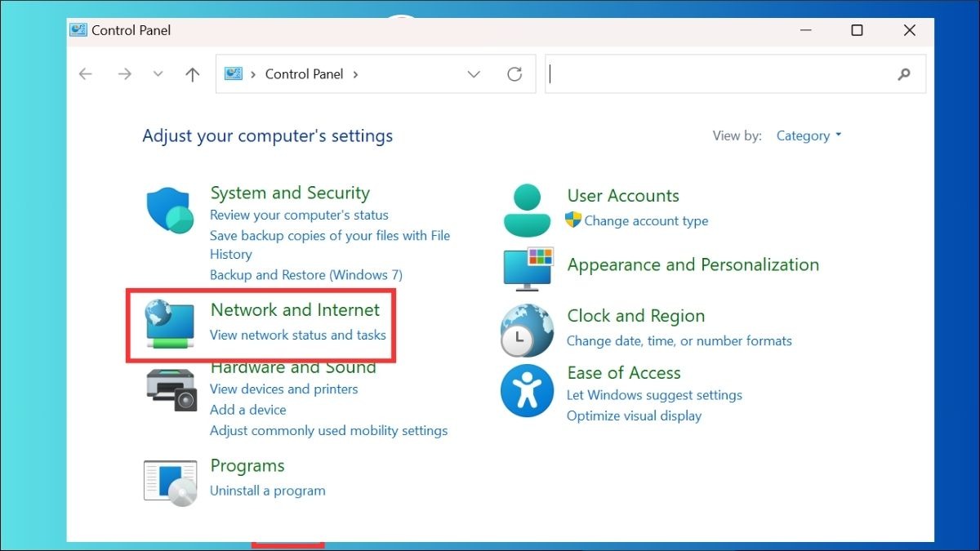Screen dimensions: 980x551
Task: Open the Programs category heading
Action: point(247,466)
